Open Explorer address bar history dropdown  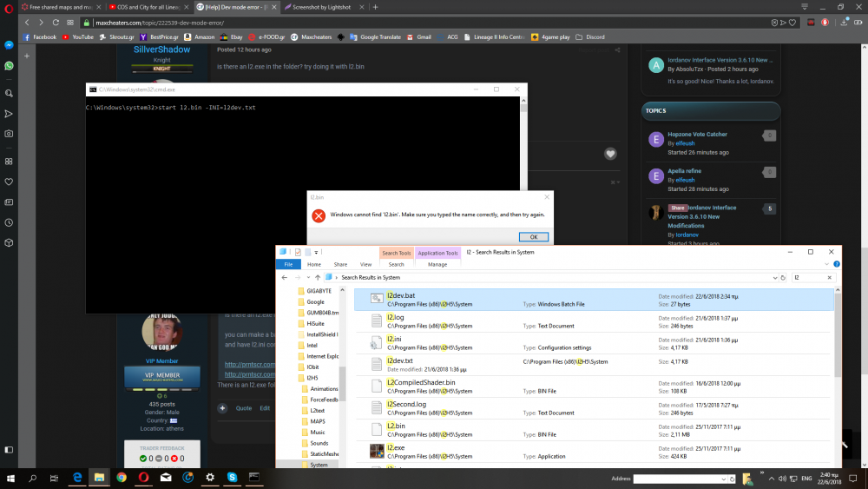pos(775,277)
